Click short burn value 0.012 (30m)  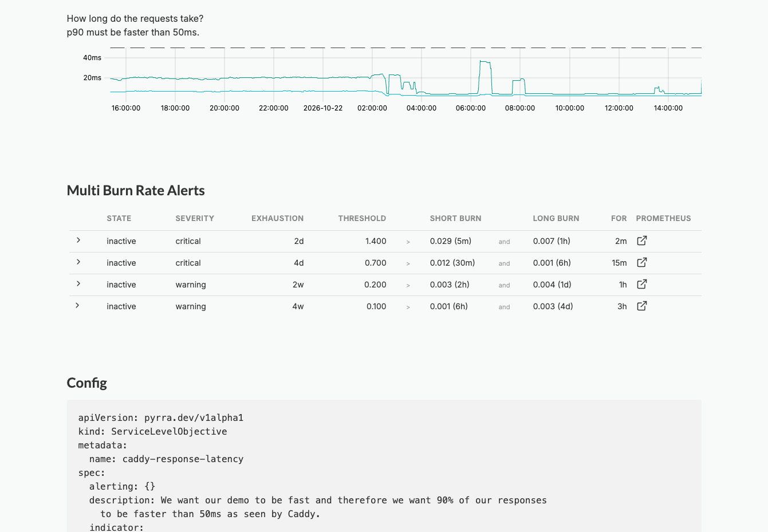tap(452, 263)
